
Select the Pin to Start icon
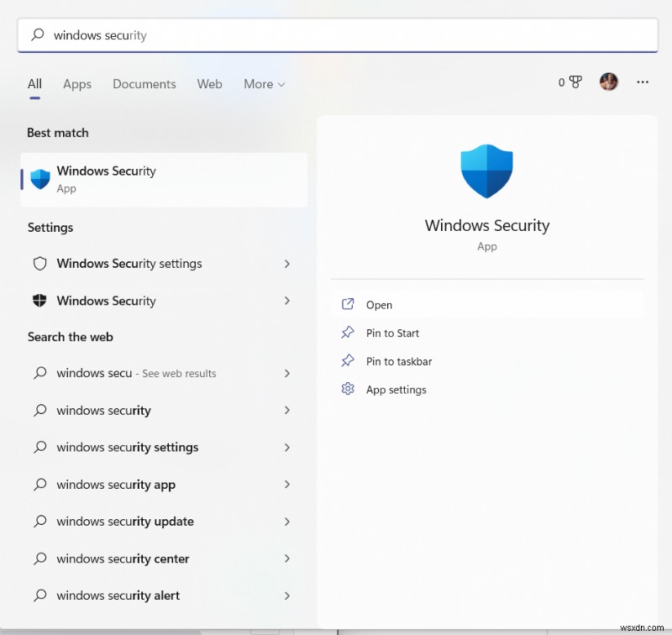(x=348, y=333)
